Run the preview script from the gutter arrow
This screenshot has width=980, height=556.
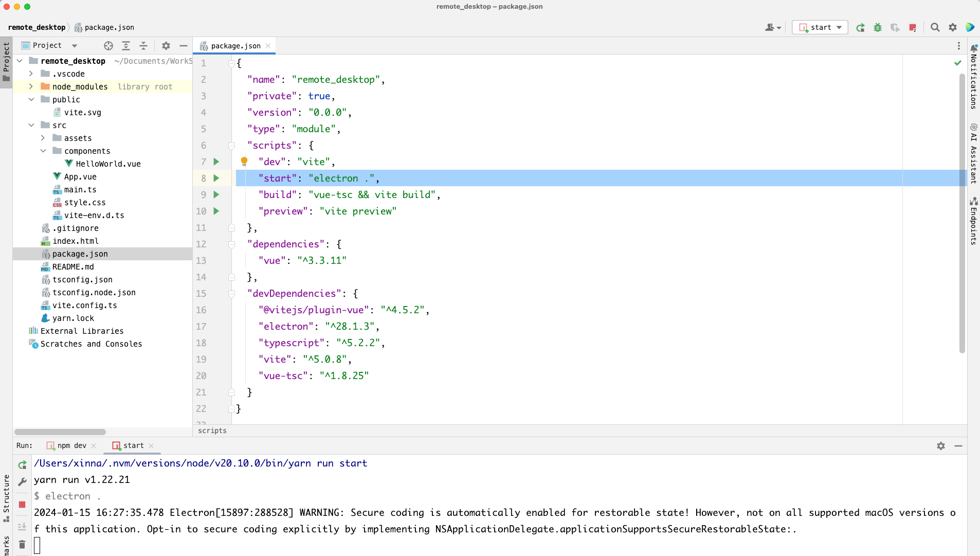tap(216, 211)
